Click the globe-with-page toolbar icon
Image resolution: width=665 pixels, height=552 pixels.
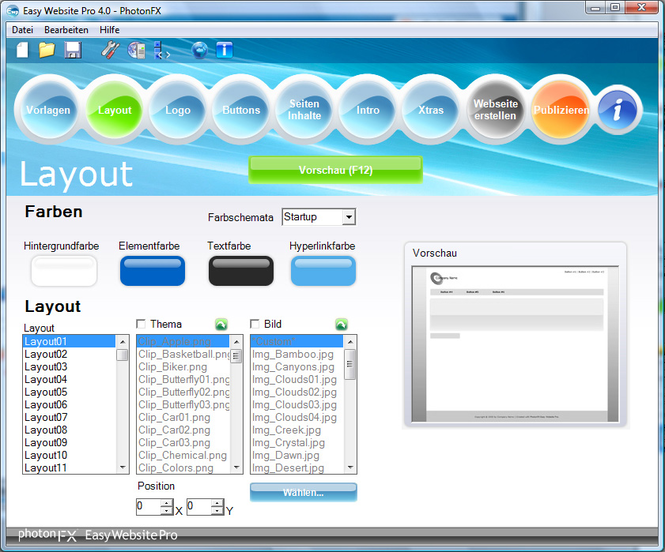[x=137, y=50]
